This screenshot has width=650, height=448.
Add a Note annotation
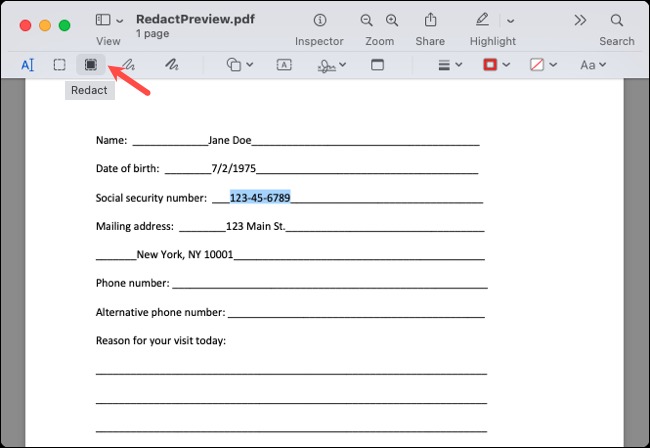377,65
